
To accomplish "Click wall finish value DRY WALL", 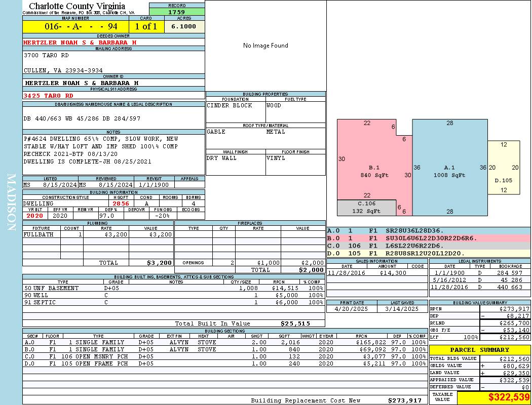I will (221, 158).
